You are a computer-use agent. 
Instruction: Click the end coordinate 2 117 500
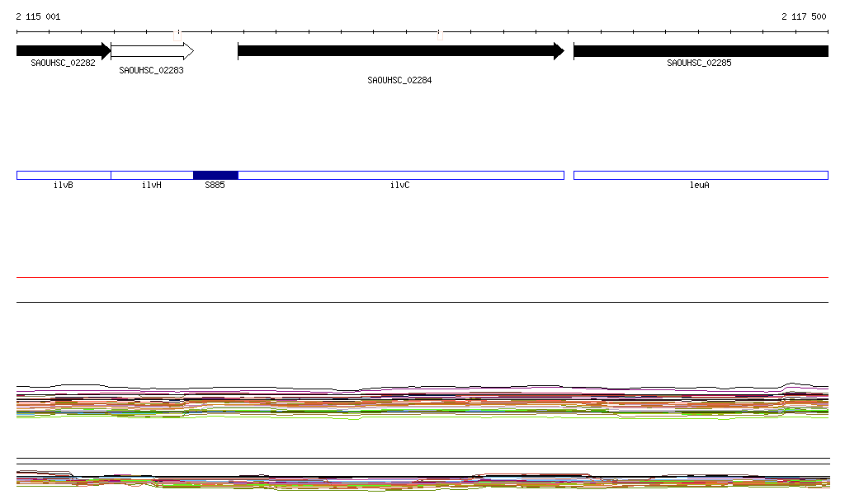coord(804,16)
